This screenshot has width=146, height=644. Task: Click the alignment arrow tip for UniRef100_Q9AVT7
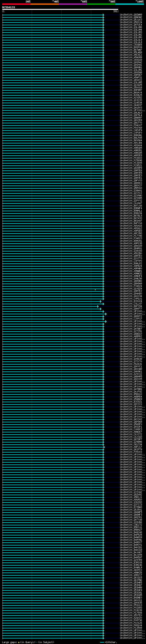101,309
